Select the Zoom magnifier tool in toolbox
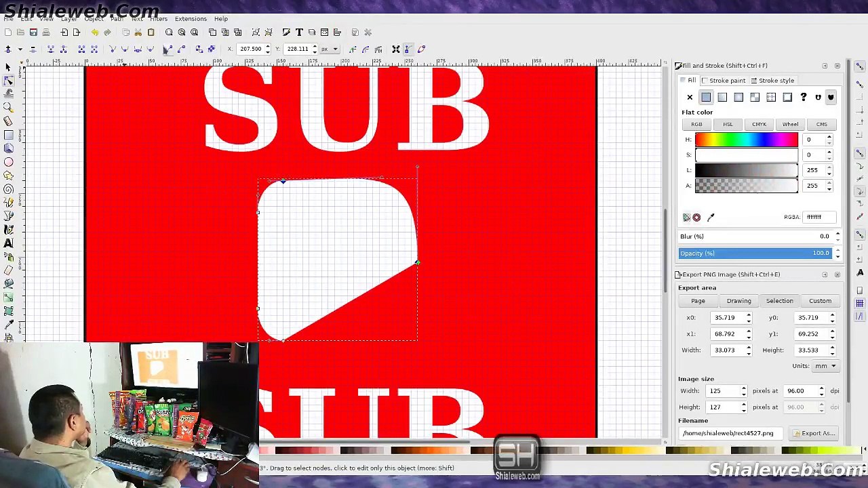Screen dimensions: 868x488 pos(8,108)
